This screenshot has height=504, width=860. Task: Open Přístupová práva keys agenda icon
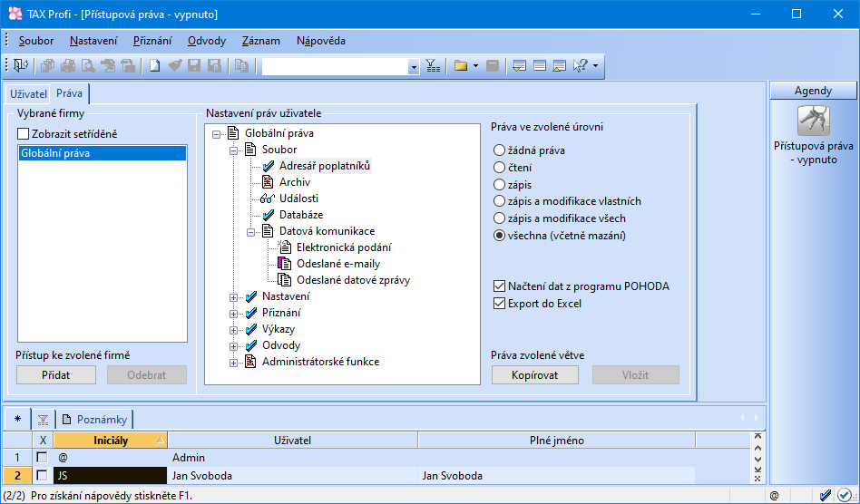pos(814,121)
